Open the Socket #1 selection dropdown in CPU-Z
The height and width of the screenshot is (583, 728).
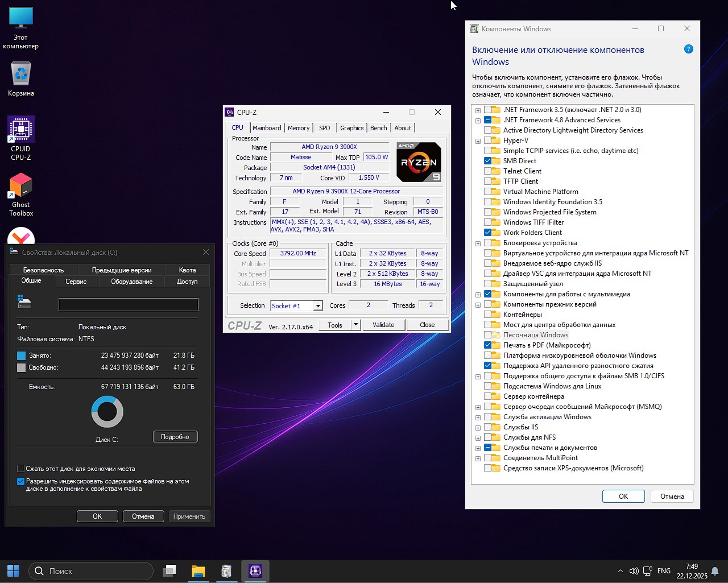click(318, 305)
